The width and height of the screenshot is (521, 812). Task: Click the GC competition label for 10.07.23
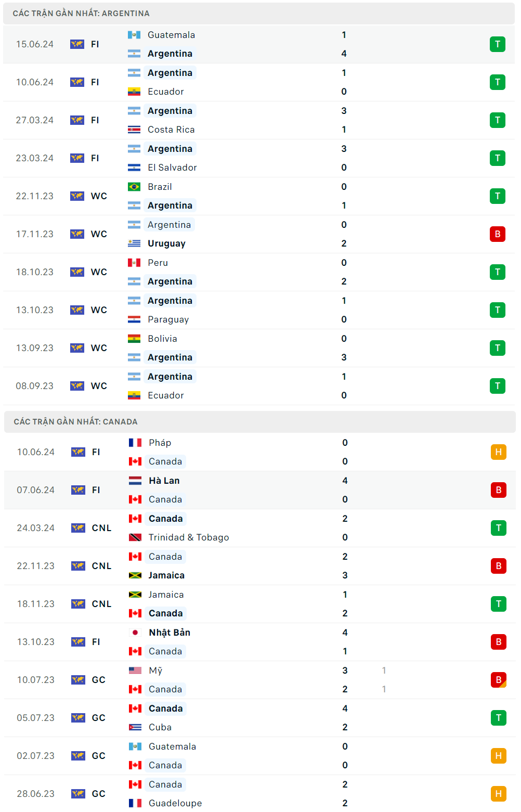(x=98, y=680)
